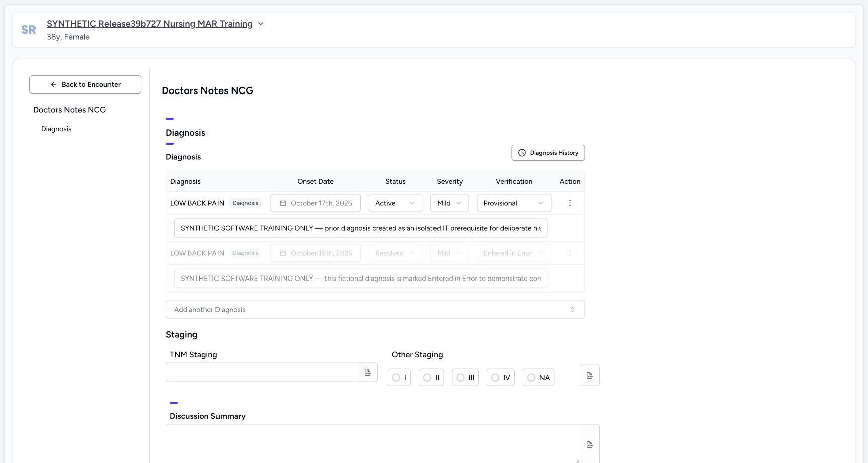
Task: Expand patient name chevron menu
Action: click(261, 24)
